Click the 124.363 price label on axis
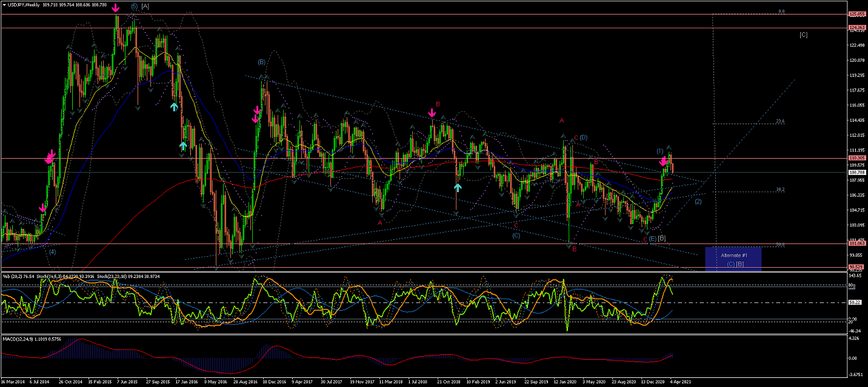868x387 pixels. [857, 28]
